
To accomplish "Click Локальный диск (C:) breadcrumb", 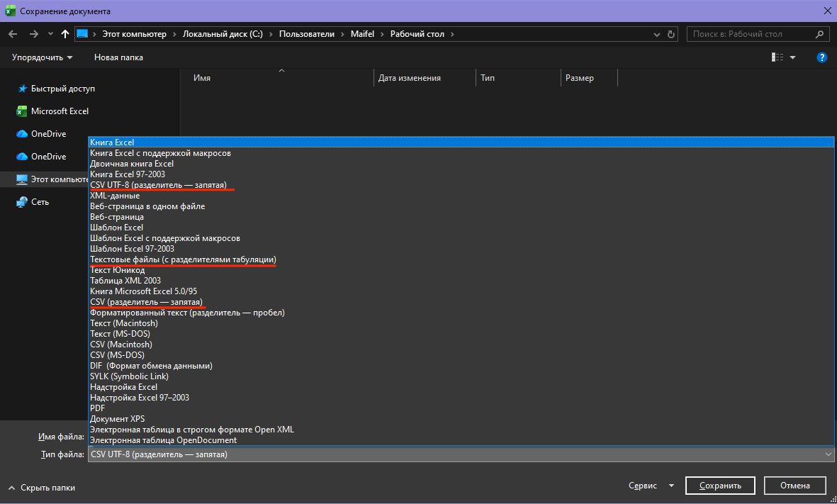I will point(223,34).
